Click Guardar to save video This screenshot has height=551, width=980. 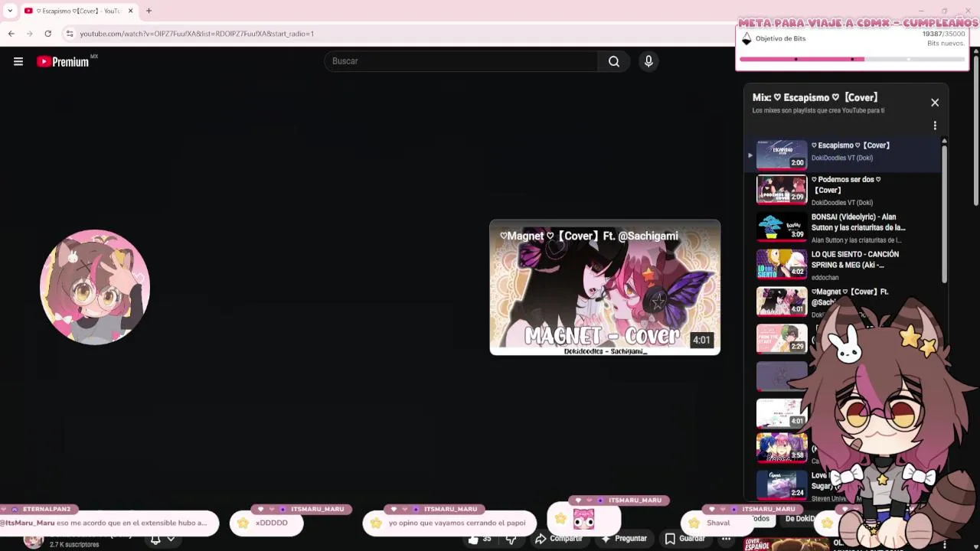[684, 539]
